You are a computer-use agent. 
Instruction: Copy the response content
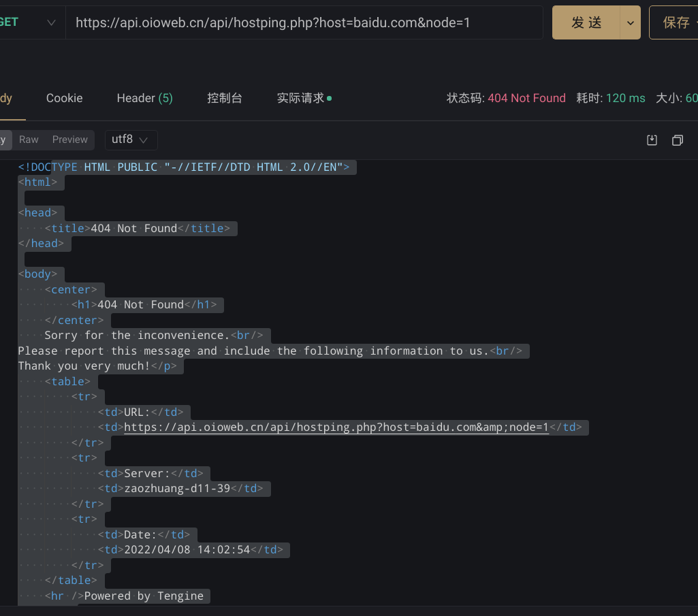(x=678, y=140)
